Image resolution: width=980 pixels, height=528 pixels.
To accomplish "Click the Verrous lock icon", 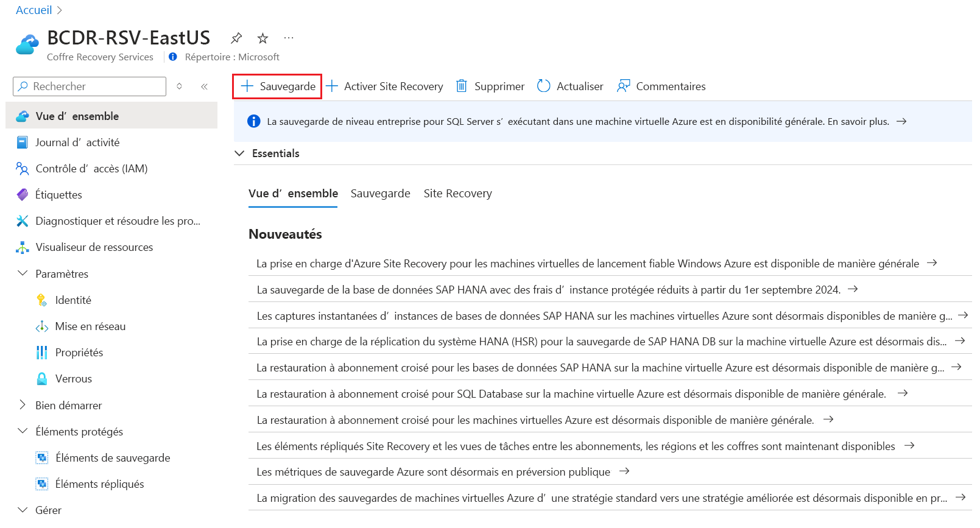I will pyautogui.click(x=42, y=379).
